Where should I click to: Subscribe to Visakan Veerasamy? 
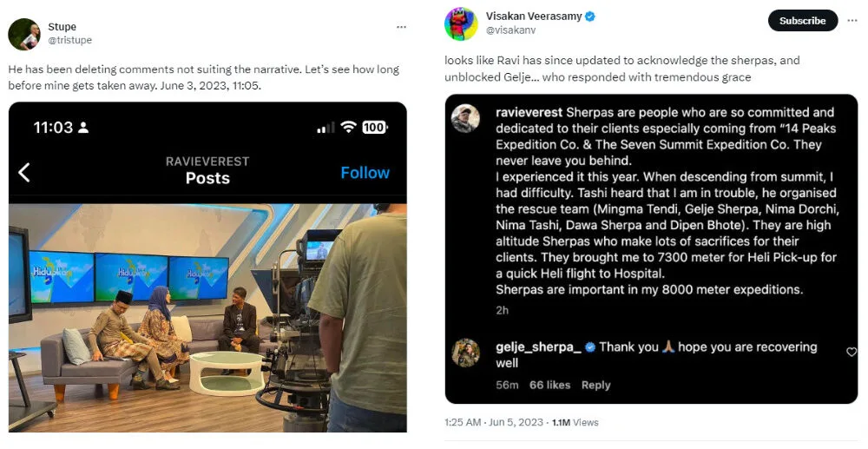(803, 21)
